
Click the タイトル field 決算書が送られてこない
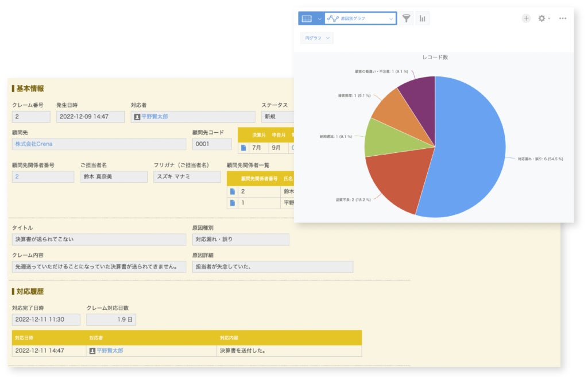99,239
